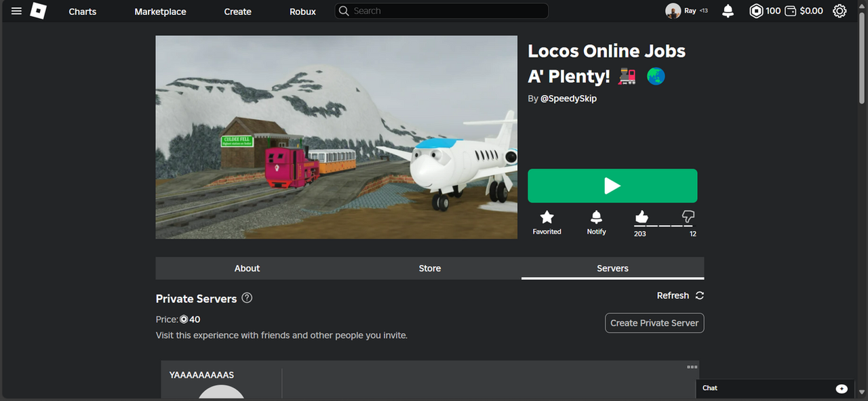Click the like ratio vote bar
The width and height of the screenshot is (868, 401).
point(665,226)
